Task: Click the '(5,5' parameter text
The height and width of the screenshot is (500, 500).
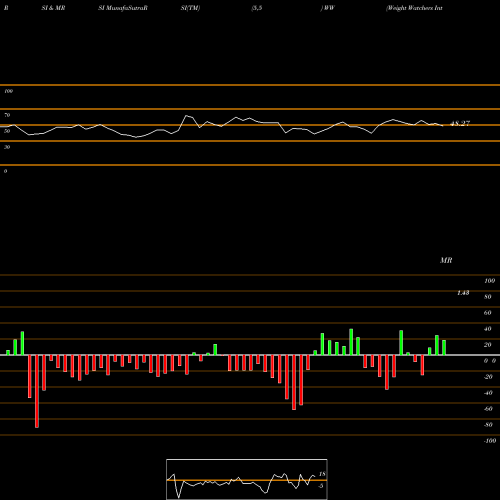Action: tap(257, 8)
